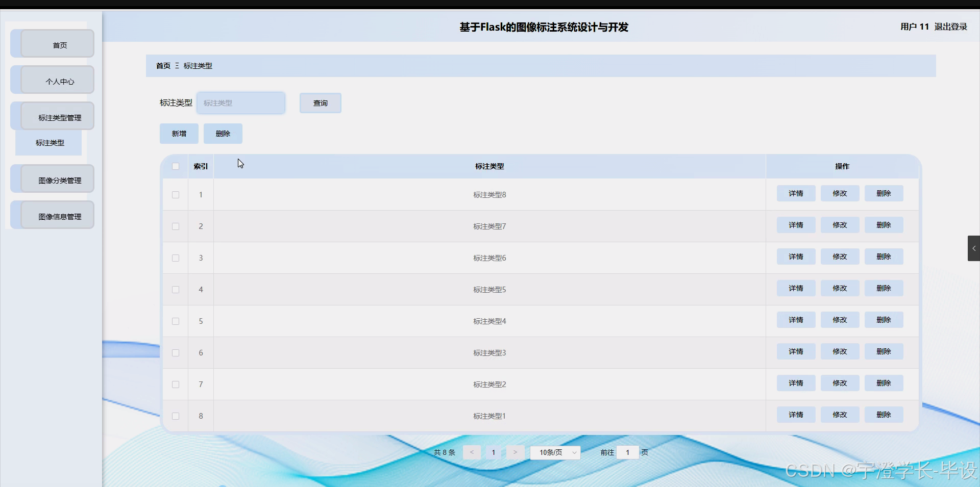Toggle the select-all checkbox in table header
The image size is (980, 487).
[x=175, y=166]
